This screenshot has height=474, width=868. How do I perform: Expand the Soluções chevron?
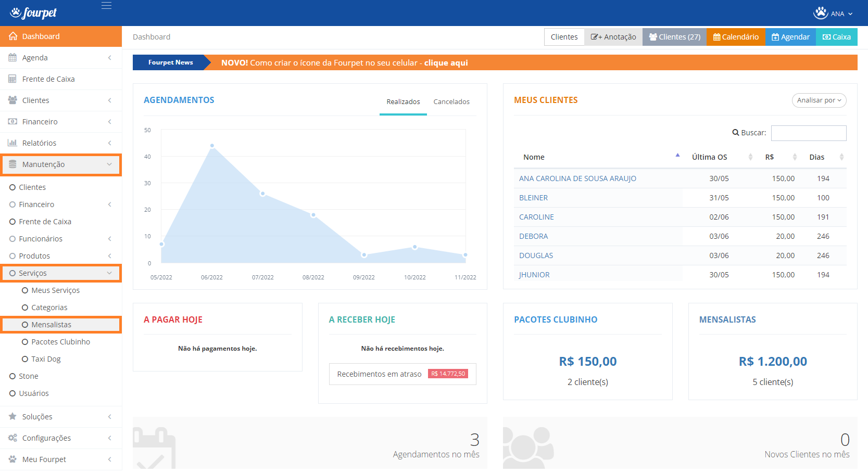coord(109,417)
